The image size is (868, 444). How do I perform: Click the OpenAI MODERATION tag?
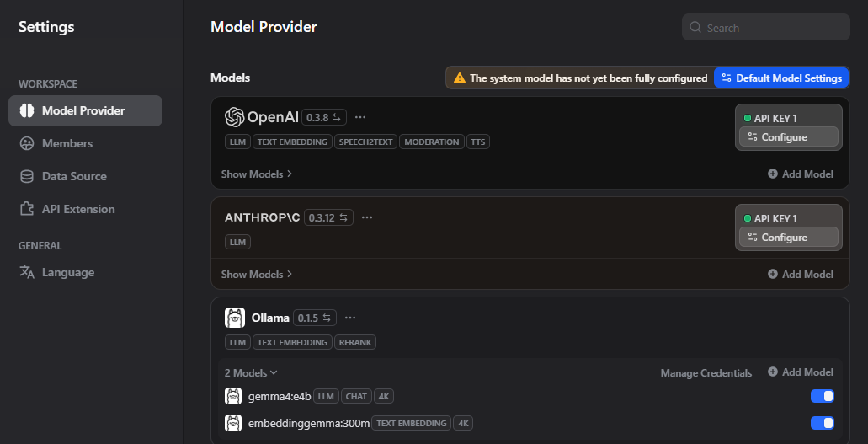point(431,142)
